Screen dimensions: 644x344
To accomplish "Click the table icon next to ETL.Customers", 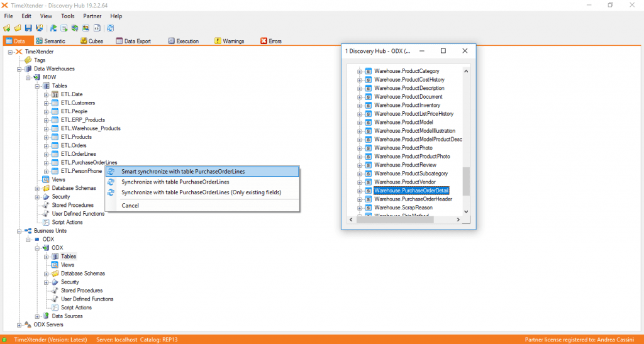I will [55, 103].
